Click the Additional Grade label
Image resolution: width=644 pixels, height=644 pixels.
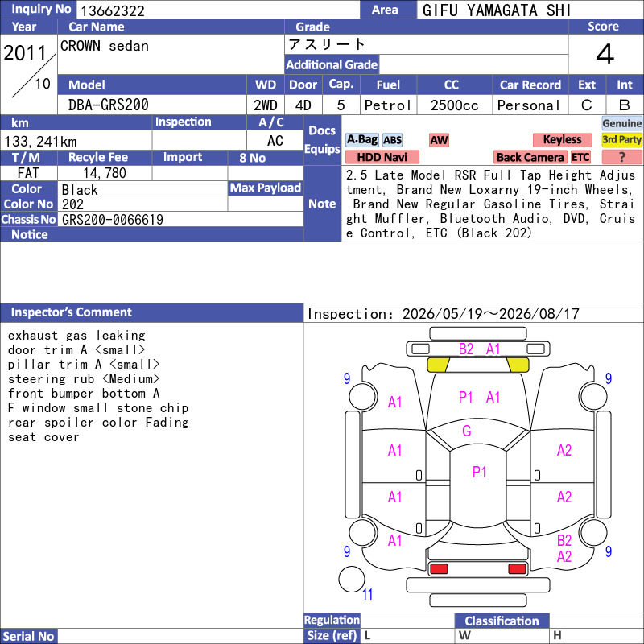332,64
